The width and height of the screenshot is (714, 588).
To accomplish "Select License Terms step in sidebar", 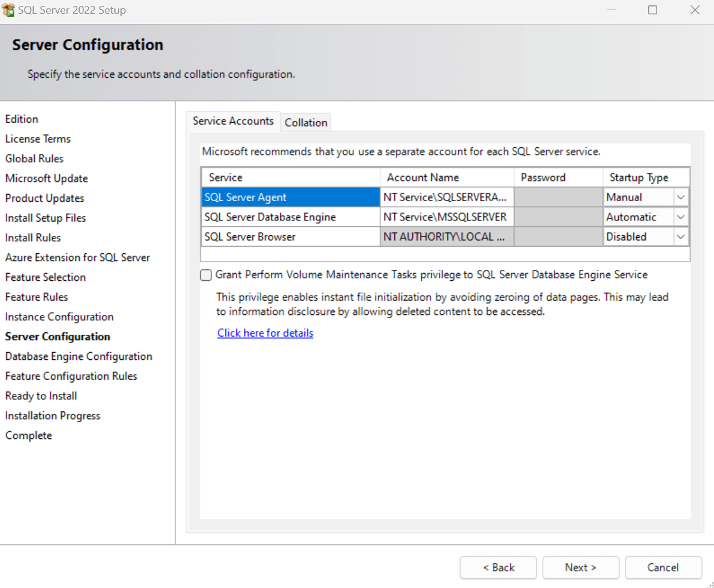I will click(38, 139).
